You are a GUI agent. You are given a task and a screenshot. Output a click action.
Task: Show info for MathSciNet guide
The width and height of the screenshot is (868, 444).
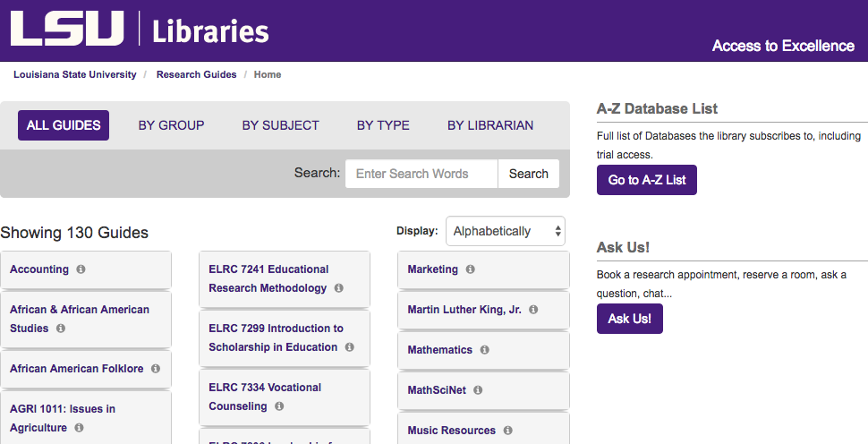pyautogui.click(x=478, y=389)
